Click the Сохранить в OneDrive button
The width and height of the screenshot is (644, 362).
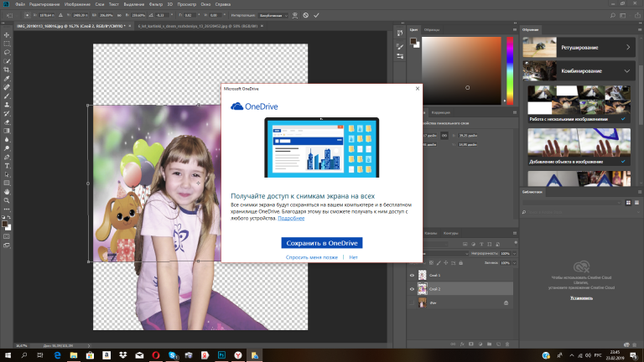tap(322, 243)
